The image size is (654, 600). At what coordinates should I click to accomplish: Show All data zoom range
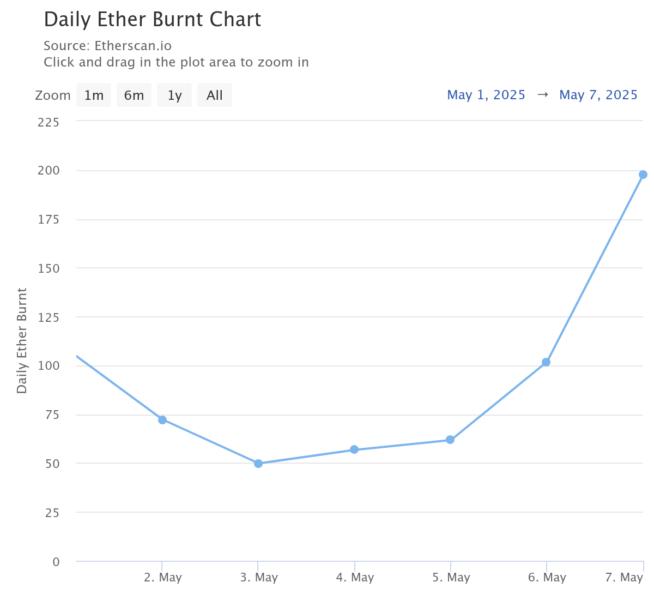(x=214, y=95)
